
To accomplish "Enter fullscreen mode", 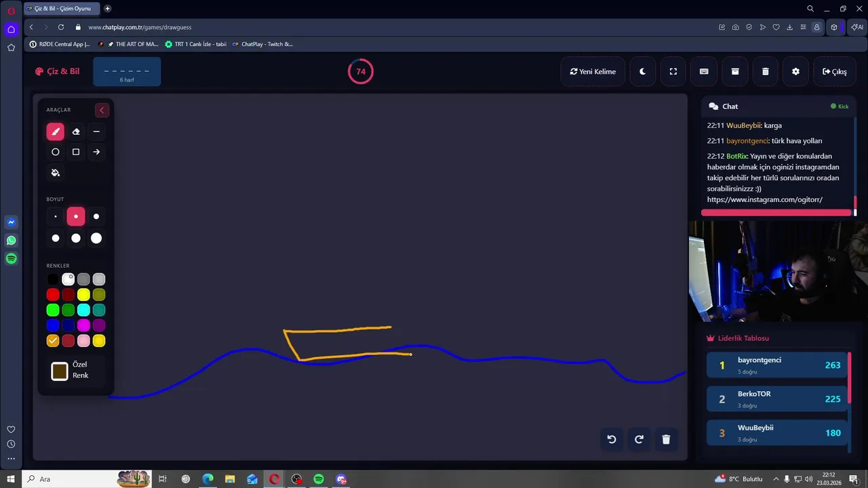I will (673, 71).
